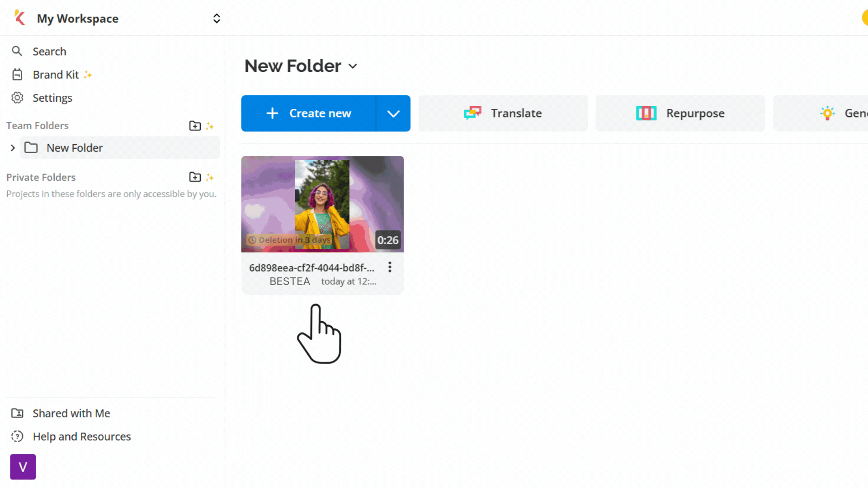Click the Kapwing logo icon
The height and width of the screenshot is (488, 868).
(x=19, y=18)
